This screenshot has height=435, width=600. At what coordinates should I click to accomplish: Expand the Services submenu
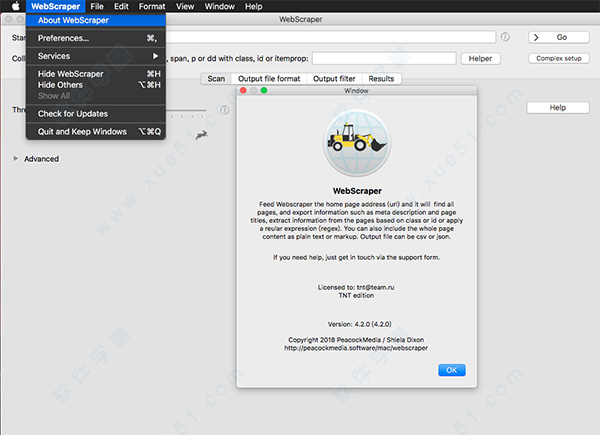(x=96, y=56)
